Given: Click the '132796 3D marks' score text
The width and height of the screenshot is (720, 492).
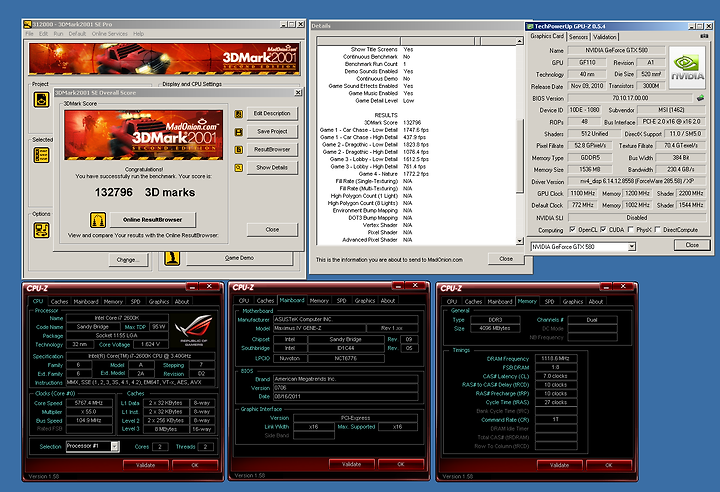Looking at the screenshot, I should point(145,192).
